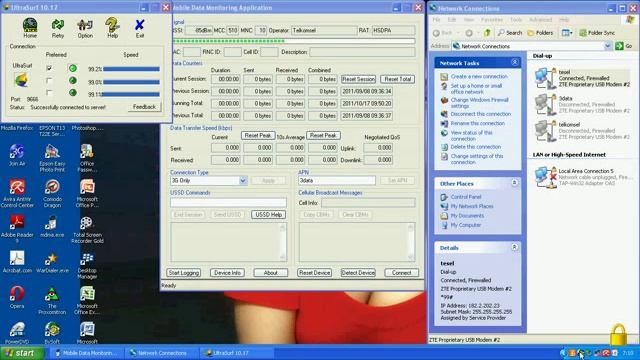640x360 pixels.
Task: Click Reset Peak button next to Current
Action: (258, 136)
